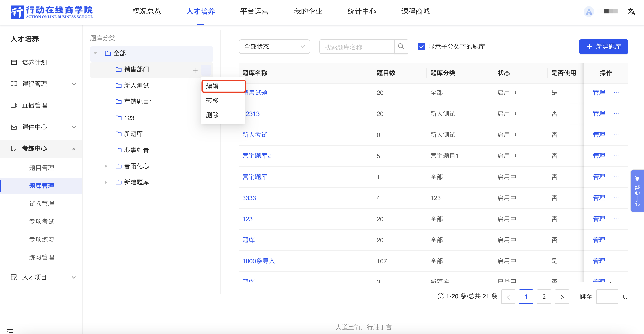Expand the 课程管理 sidebar menu
This screenshot has width=644, height=334.
[74, 84]
